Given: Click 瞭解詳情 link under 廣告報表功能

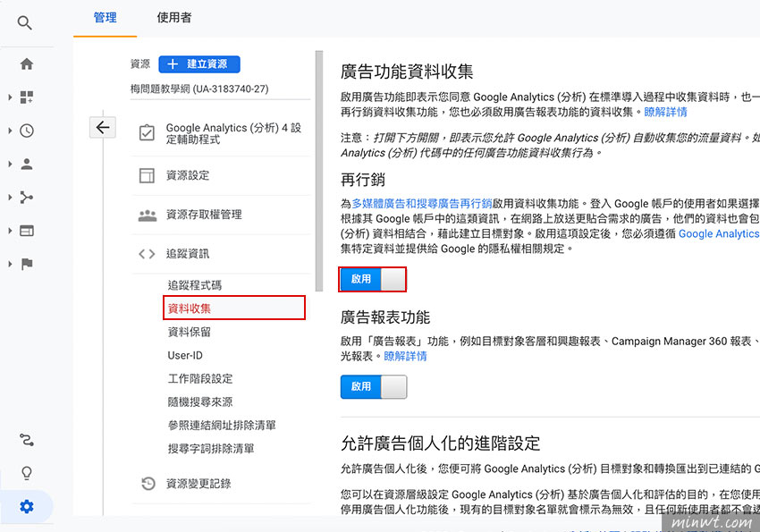Looking at the screenshot, I should [x=405, y=356].
